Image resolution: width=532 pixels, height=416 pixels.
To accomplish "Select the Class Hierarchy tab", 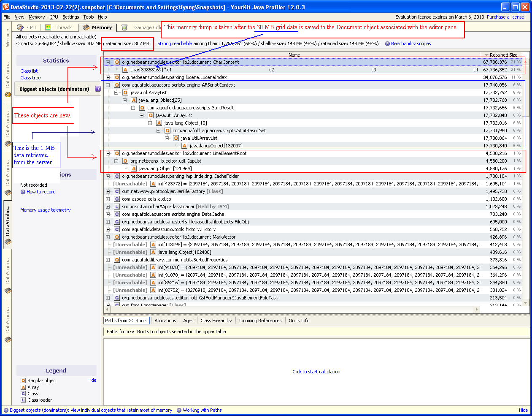I will (216, 321).
